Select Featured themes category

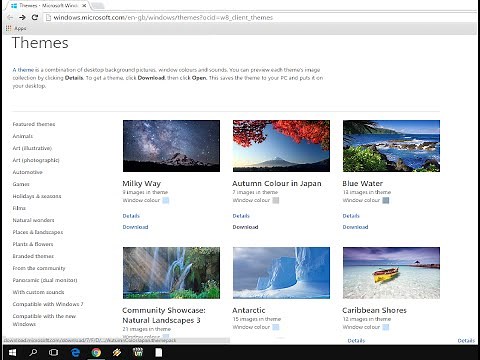pyautogui.click(x=34, y=124)
